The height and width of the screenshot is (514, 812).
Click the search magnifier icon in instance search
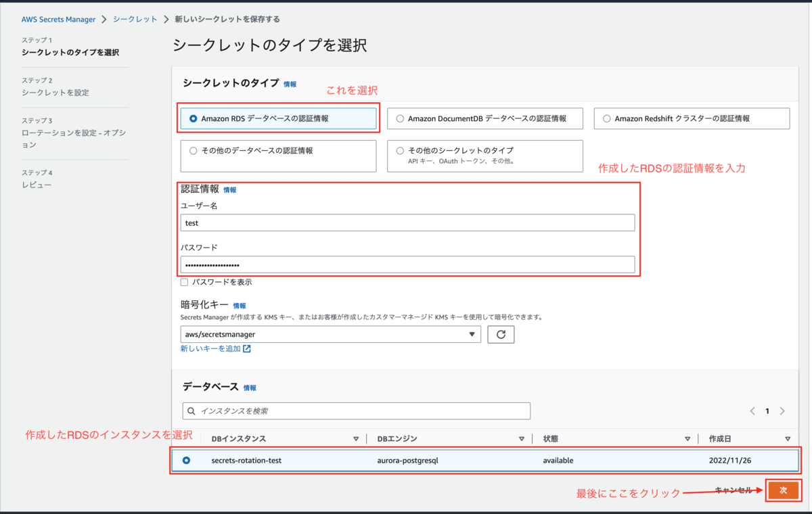click(191, 411)
